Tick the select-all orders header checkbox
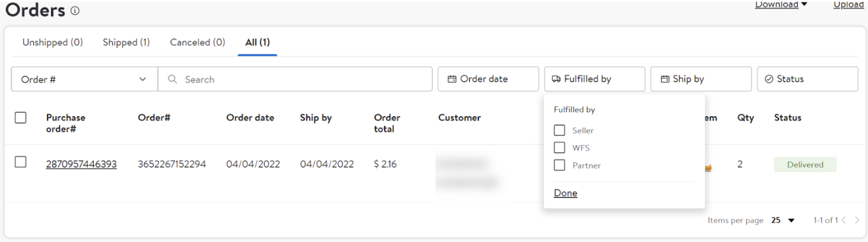The width and height of the screenshot is (868, 242). [x=20, y=117]
